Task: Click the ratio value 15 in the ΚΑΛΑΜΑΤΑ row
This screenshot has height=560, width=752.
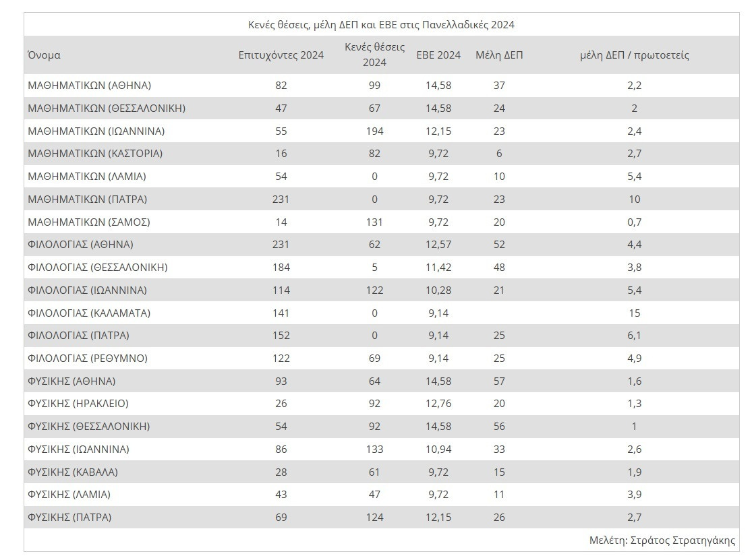Action: click(634, 313)
